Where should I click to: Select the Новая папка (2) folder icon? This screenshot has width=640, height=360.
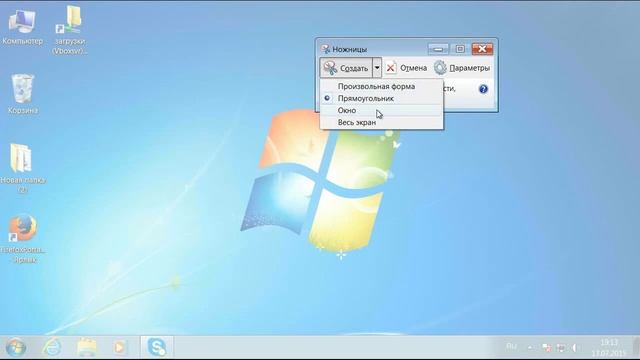click(22, 168)
